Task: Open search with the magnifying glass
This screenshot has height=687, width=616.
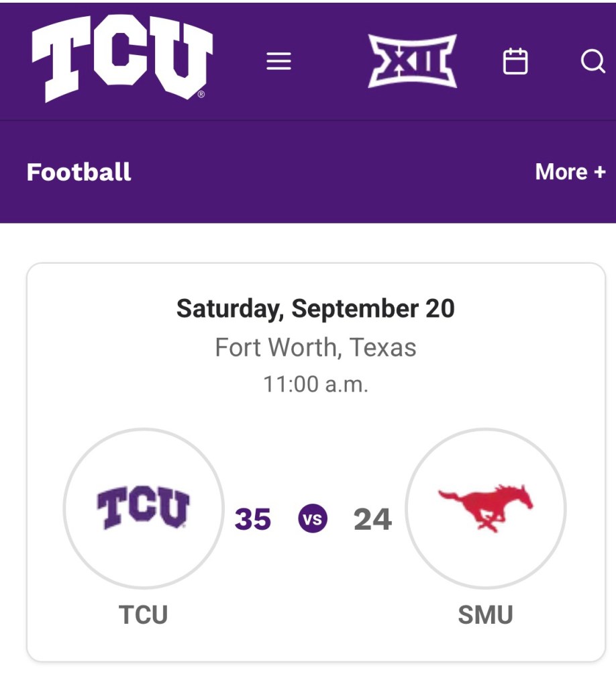Action: point(593,62)
